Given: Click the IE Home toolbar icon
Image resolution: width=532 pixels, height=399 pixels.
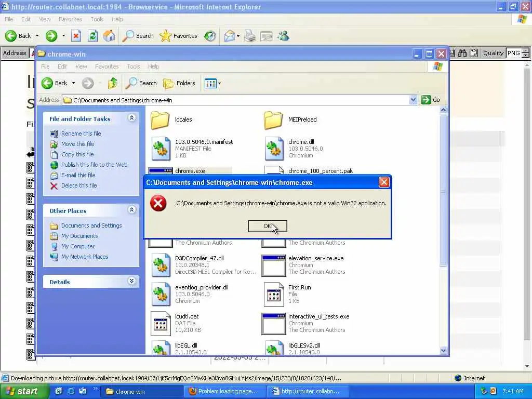Looking at the screenshot, I should pyautogui.click(x=109, y=36).
